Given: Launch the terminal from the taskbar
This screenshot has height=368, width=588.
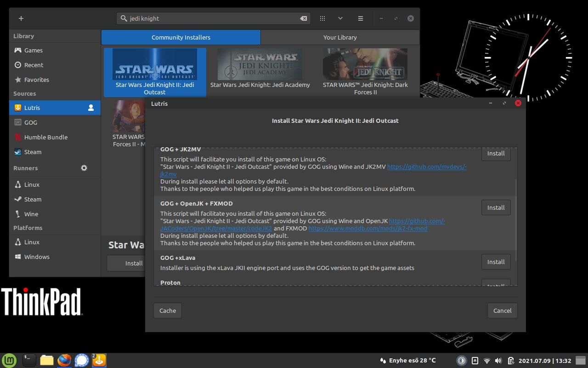Looking at the screenshot, I should click(x=29, y=360).
